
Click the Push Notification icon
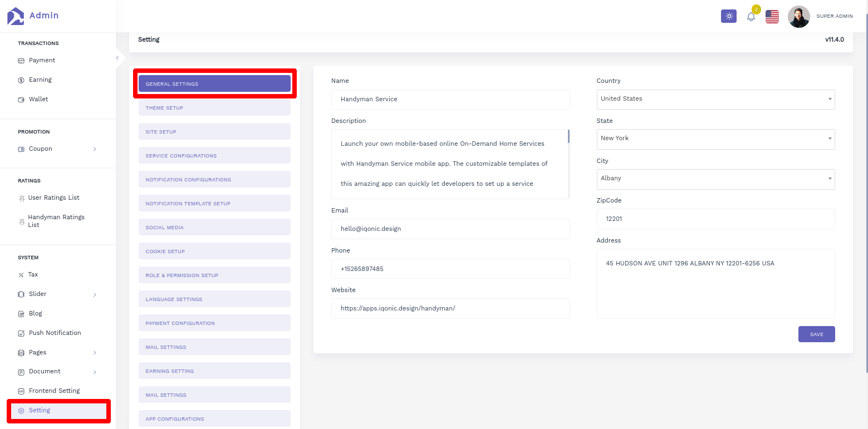pos(21,333)
